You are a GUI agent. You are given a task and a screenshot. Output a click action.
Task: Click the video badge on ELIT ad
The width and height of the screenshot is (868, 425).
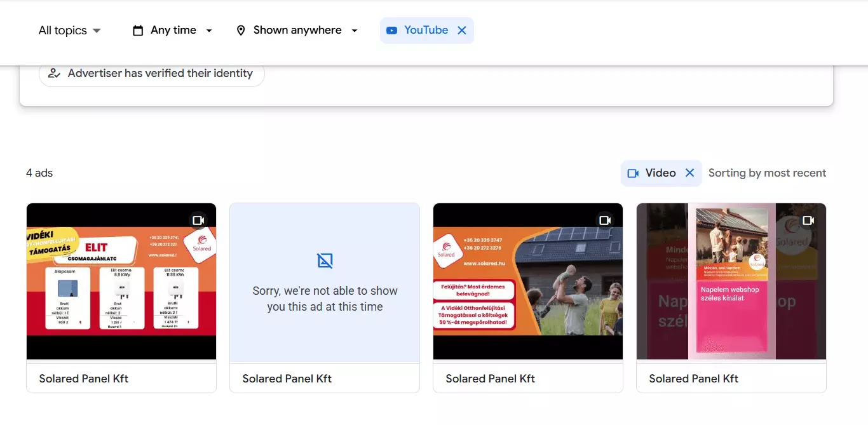(198, 220)
